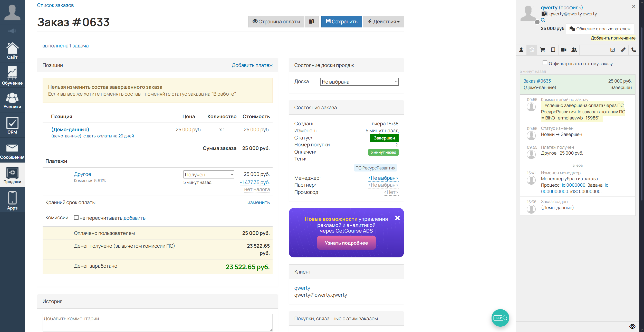Click the 'Добавить платеж' link
The height and width of the screenshot is (332, 644).
pos(252,65)
